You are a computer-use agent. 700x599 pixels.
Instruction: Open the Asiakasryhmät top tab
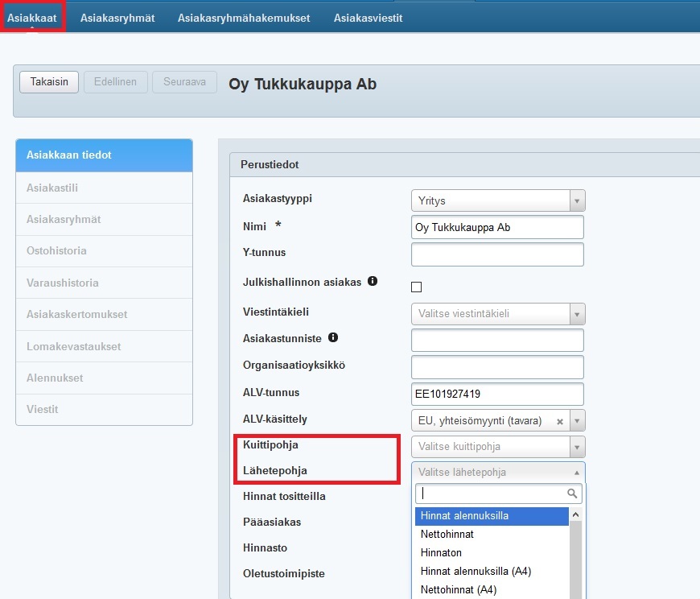pos(117,18)
